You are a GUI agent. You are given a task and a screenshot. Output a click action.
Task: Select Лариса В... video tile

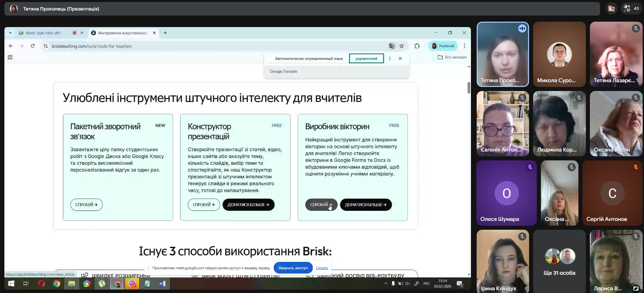click(x=616, y=261)
